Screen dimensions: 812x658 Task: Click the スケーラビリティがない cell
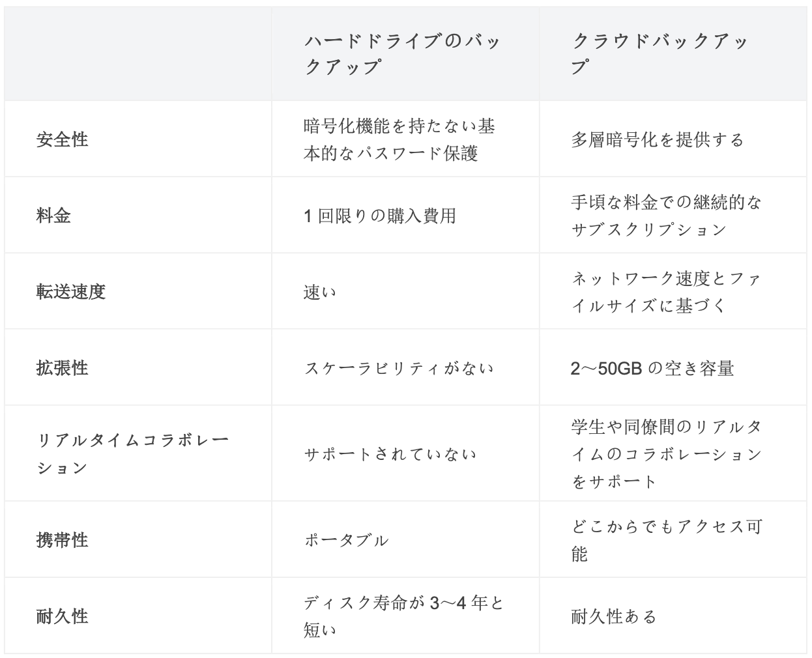(399, 369)
